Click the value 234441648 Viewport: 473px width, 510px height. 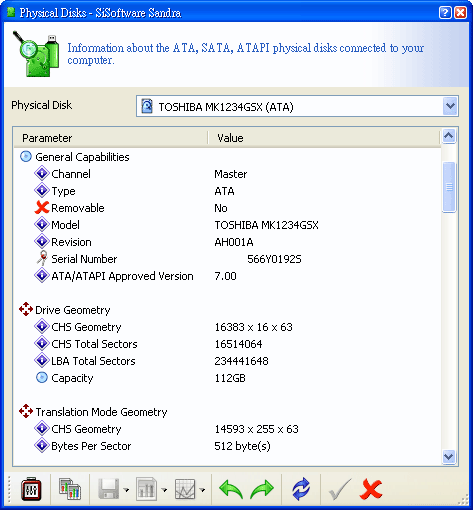(241, 361)
